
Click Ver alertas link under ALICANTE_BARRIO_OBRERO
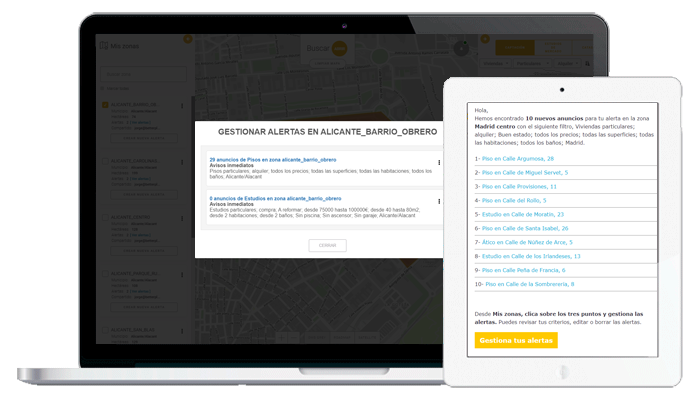point(140,122)
